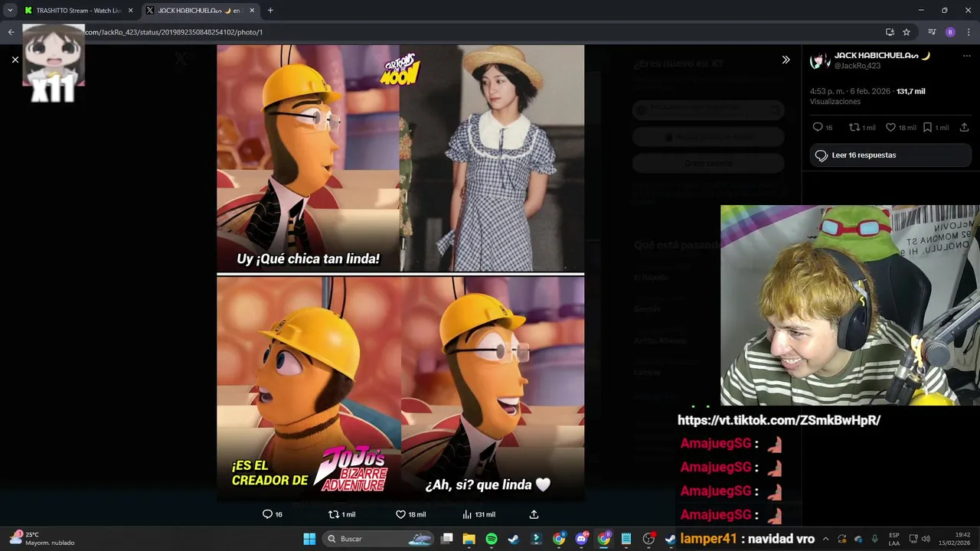Open Discord from the taskbar
Image resolution: width=980 pixels, height=551 pixels.
(582, 539)
